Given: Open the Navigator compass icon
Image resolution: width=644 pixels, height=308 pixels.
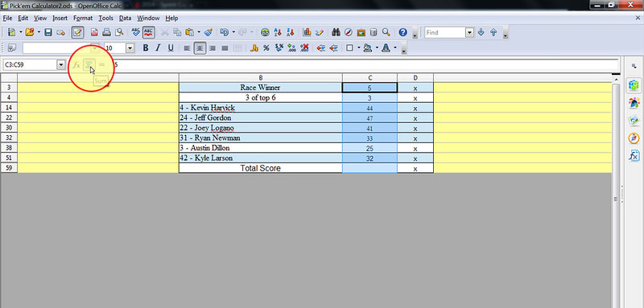Looking at the screenshot, I should click(349, 32).
